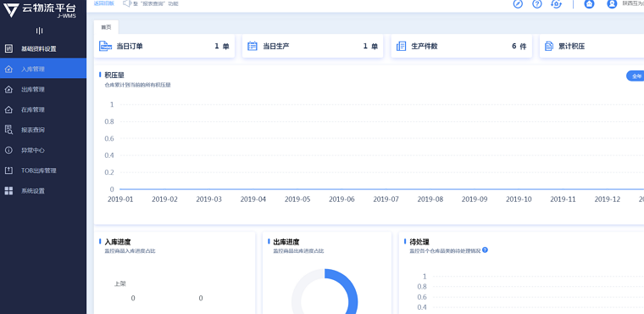Click the username text beside the avatar

click(633, 3)
